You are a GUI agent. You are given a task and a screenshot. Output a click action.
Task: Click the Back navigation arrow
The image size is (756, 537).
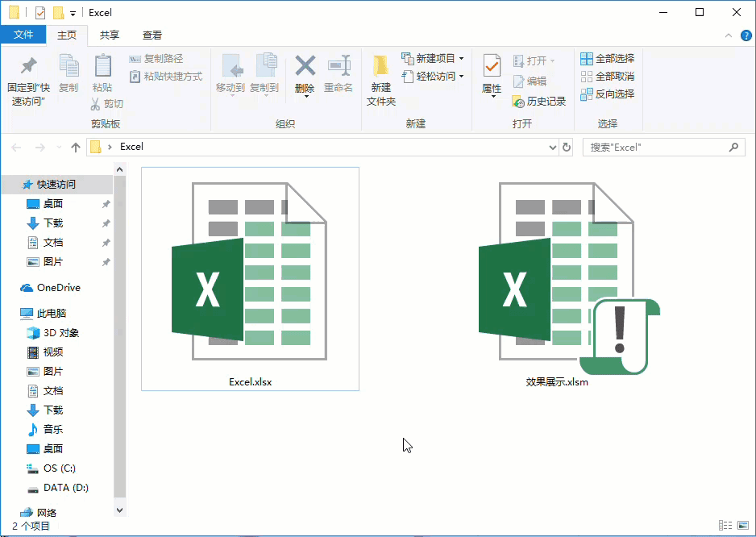click(x=16, y=148)
